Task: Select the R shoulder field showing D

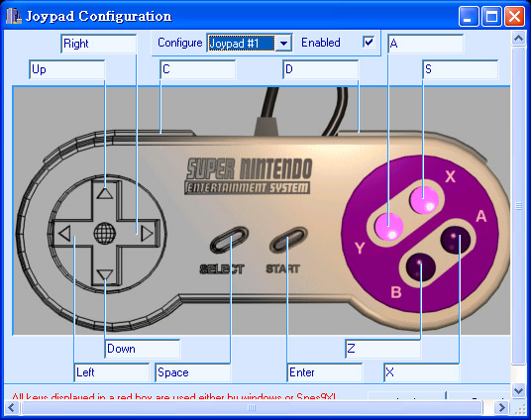Action: point(321,69)
